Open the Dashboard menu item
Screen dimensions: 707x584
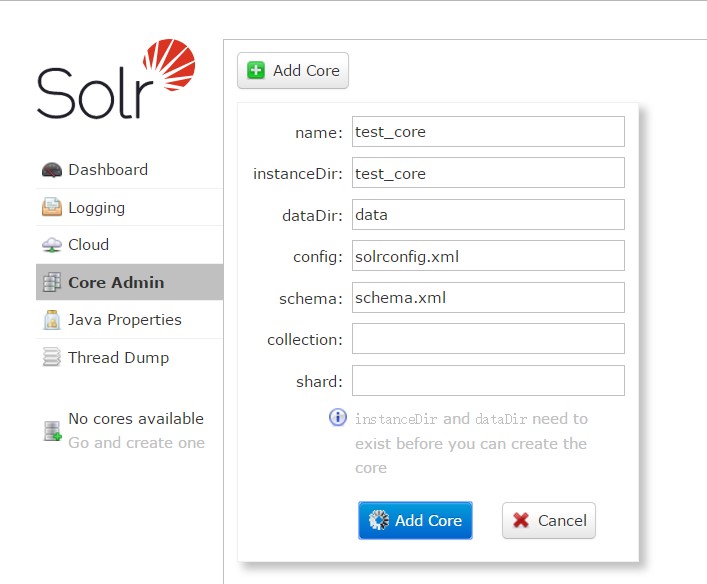tap(129, 170)
